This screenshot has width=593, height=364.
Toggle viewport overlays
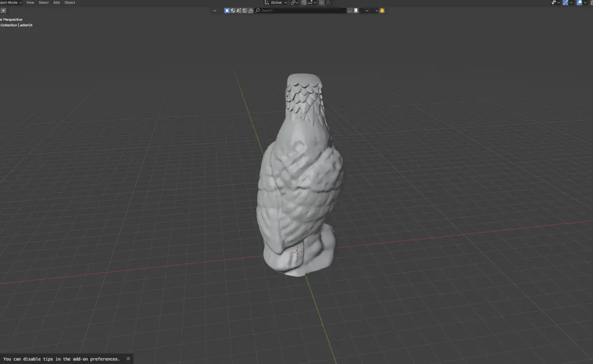[x=579, y=2]
